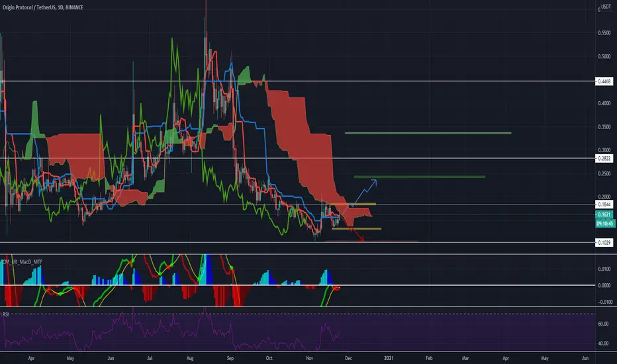
Task: Click the 0.5000 value on price axis
Action: coord(604,57)
